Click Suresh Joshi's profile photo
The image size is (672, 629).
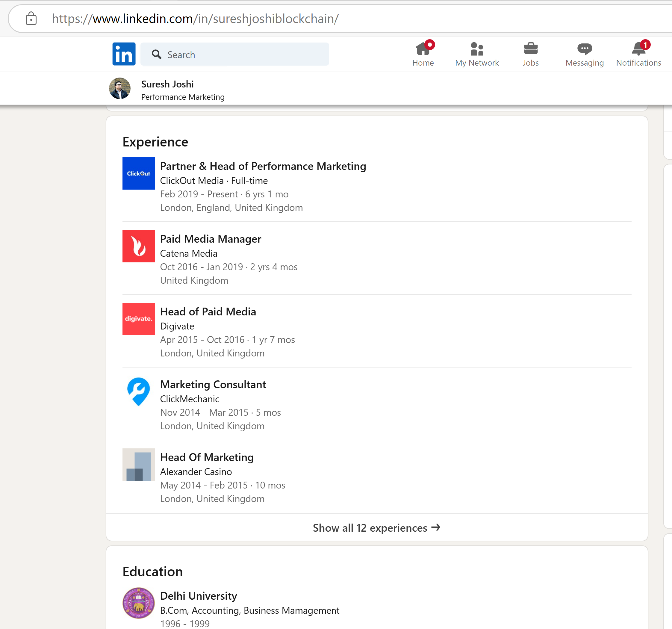120,89
